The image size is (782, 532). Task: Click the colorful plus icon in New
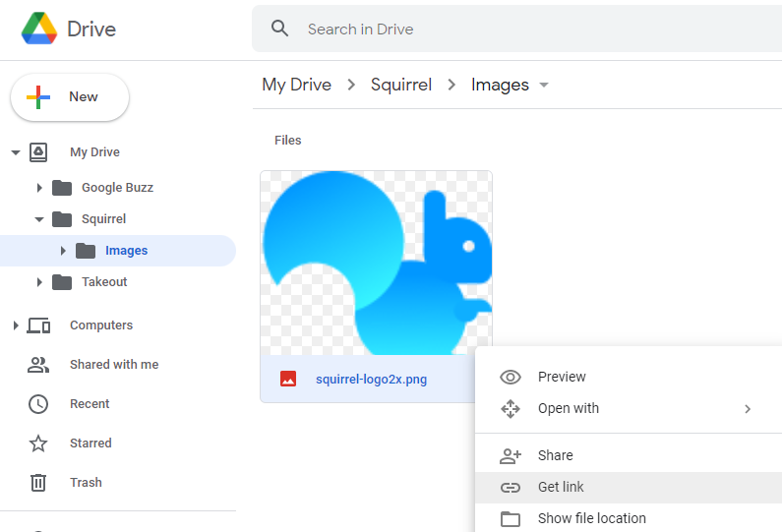click(38, 97)
